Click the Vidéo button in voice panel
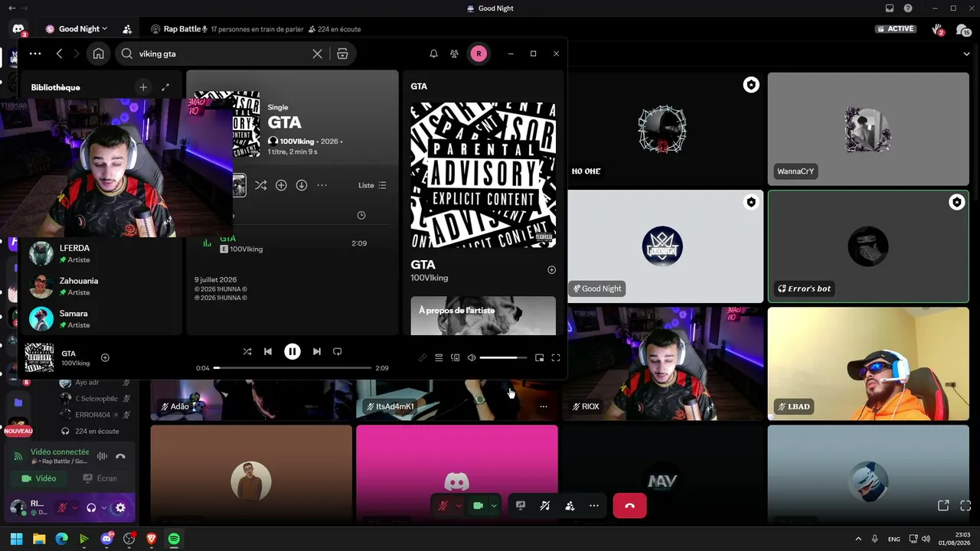980x551 pixels. 39,478
